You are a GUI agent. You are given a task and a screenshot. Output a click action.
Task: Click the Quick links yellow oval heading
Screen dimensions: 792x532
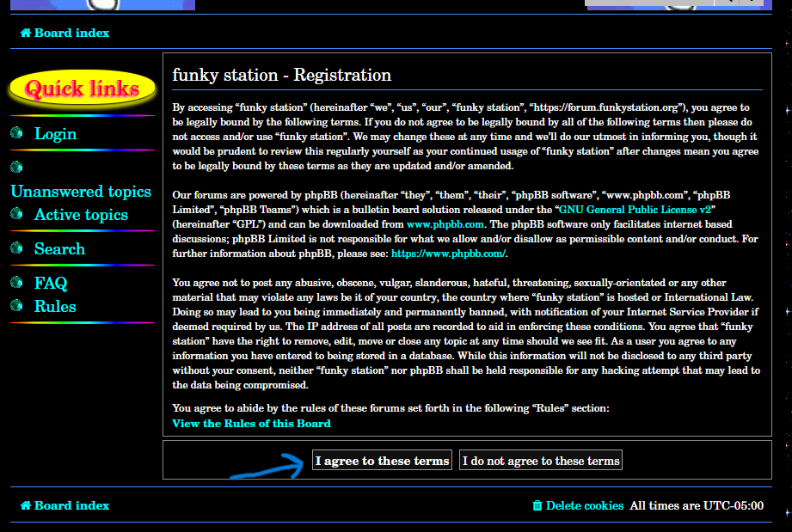[x=83, y=89]
